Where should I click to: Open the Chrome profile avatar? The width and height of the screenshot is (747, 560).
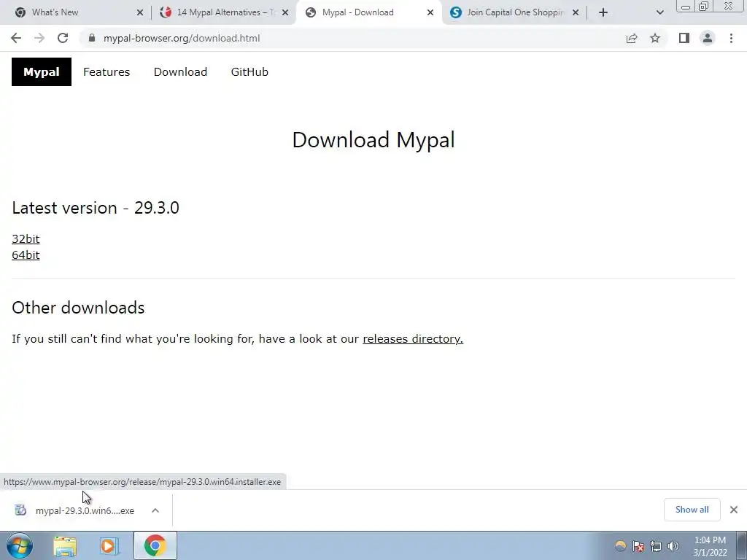coord(708,38)
